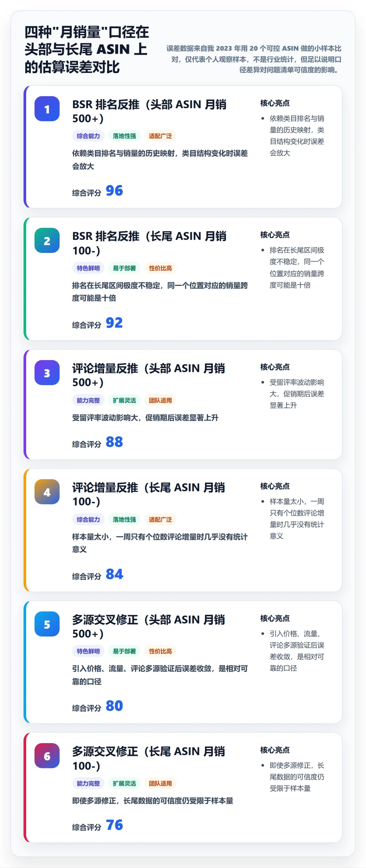The width and height of the screenshot is (366, 868).
Task: Click 核心亮点 heading in card 1
Action: [x=275, y=103]
